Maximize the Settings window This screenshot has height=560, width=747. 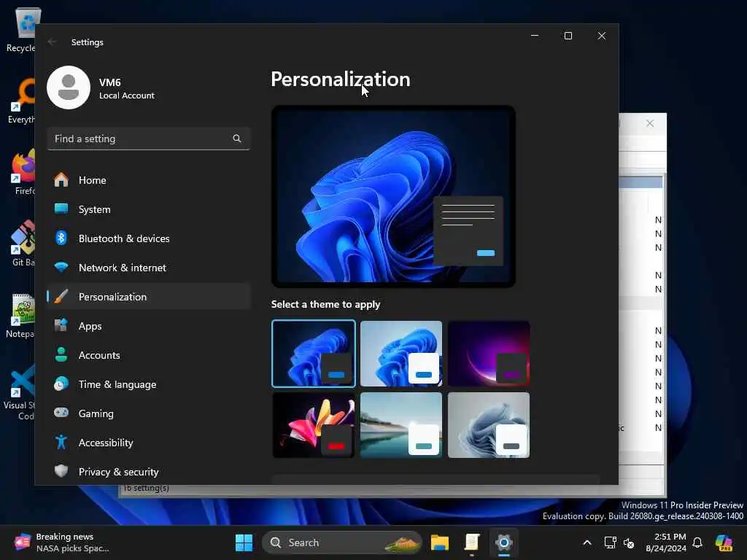568,36
